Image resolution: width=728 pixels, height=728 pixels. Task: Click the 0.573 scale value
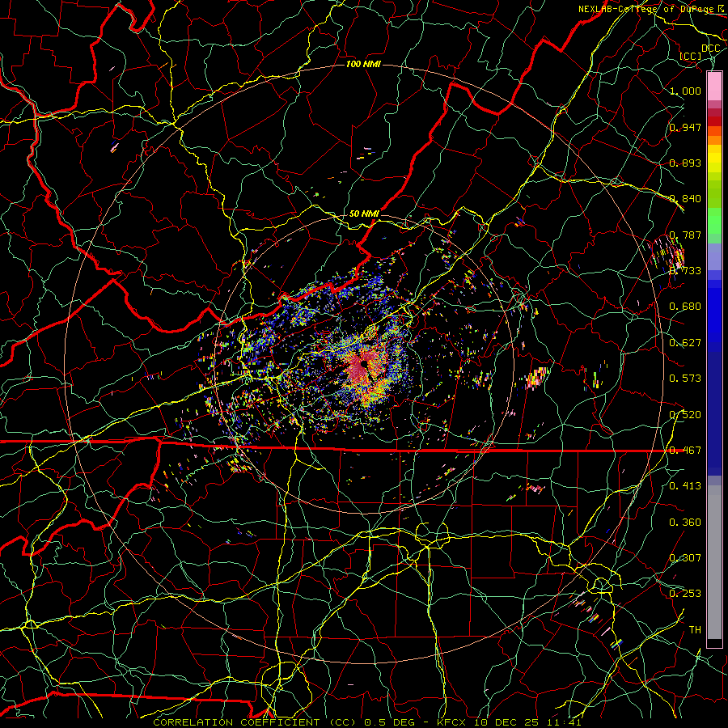click(x=685, y=379)
